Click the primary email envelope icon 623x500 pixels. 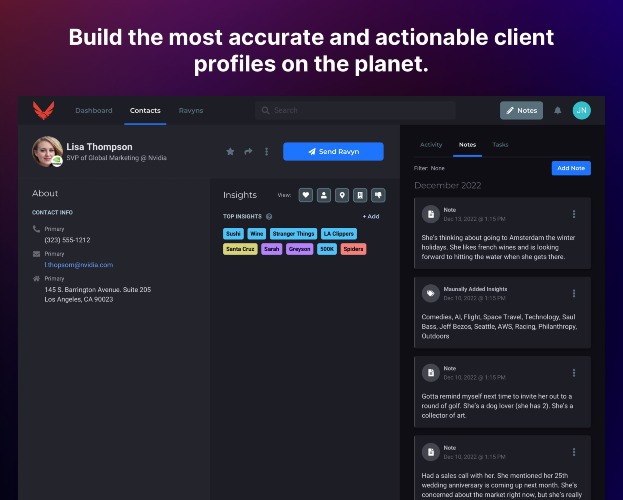[x=36, y=254]
